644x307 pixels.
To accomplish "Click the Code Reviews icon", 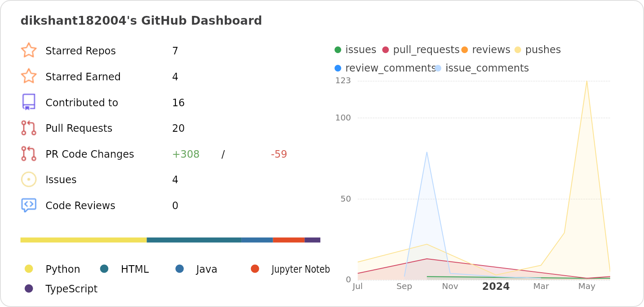I will pos(29,205).
